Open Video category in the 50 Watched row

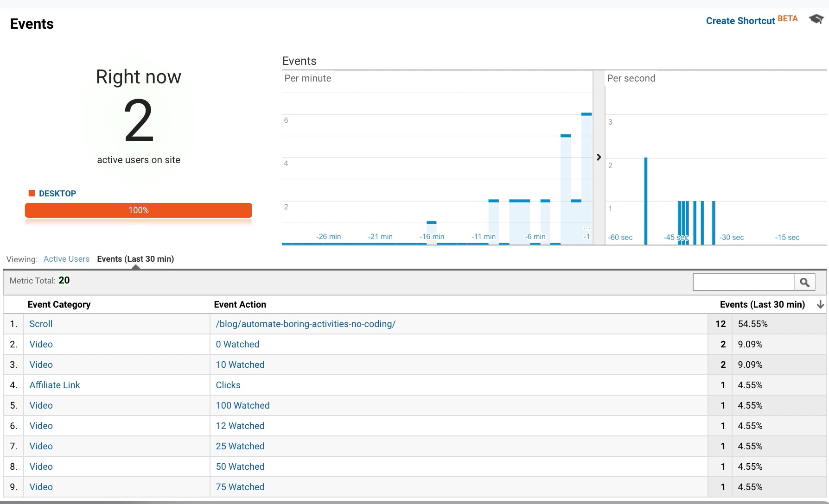click(x=41, y=466)
